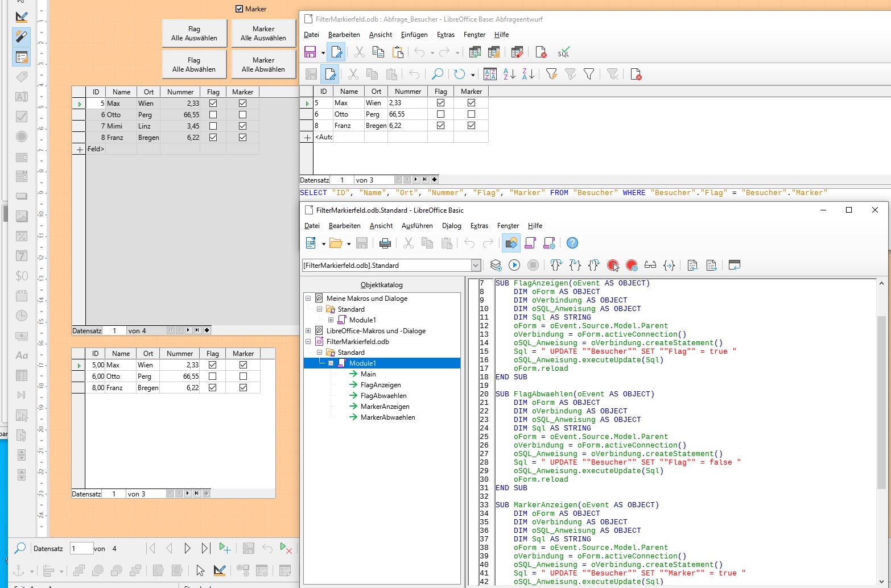Expand LibreOffice-Makros und -Dialoge tree node
Screen dimensions: 891x588
click(308, 330)
